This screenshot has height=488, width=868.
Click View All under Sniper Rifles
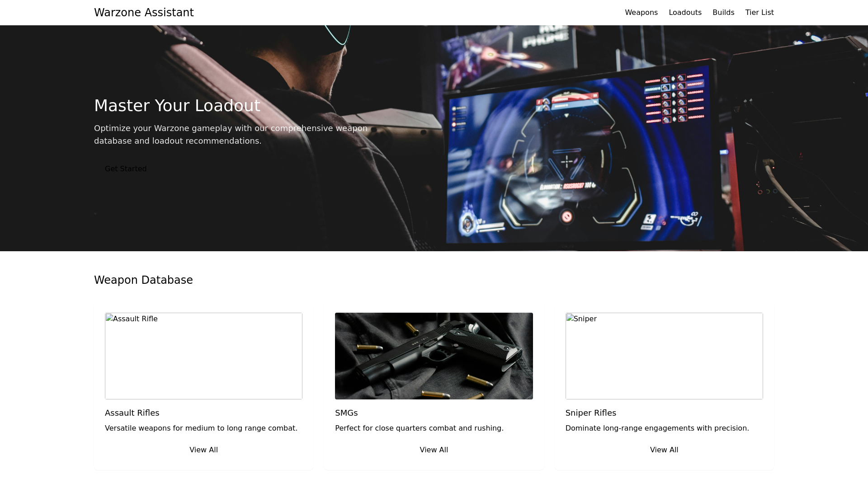664,450
